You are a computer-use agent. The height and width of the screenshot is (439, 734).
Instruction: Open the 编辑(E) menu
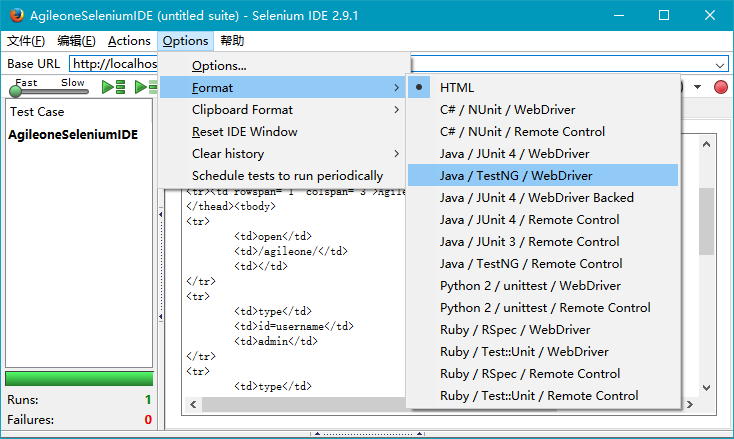pos(76,41)
